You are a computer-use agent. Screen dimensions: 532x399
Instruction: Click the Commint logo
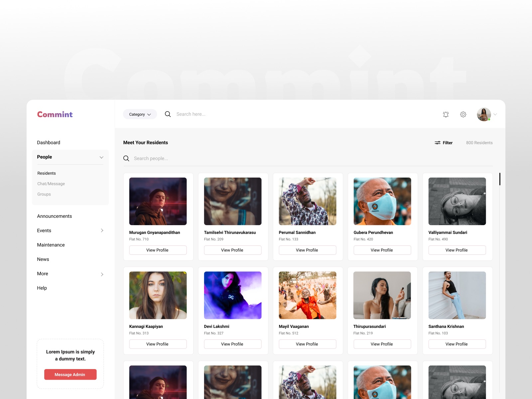[55, 114]
